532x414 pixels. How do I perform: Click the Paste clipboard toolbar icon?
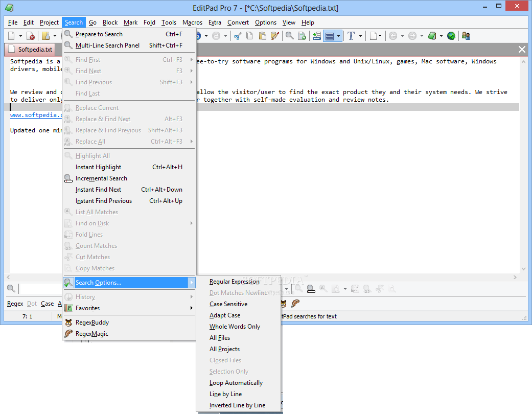262,36
